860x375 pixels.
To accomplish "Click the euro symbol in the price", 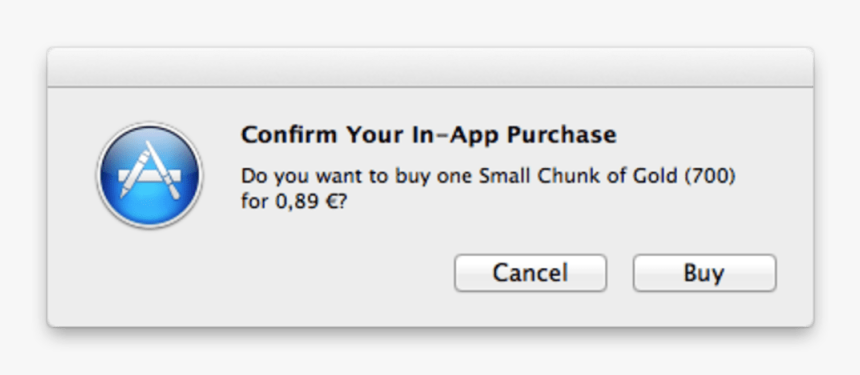I will click(331, 202).
